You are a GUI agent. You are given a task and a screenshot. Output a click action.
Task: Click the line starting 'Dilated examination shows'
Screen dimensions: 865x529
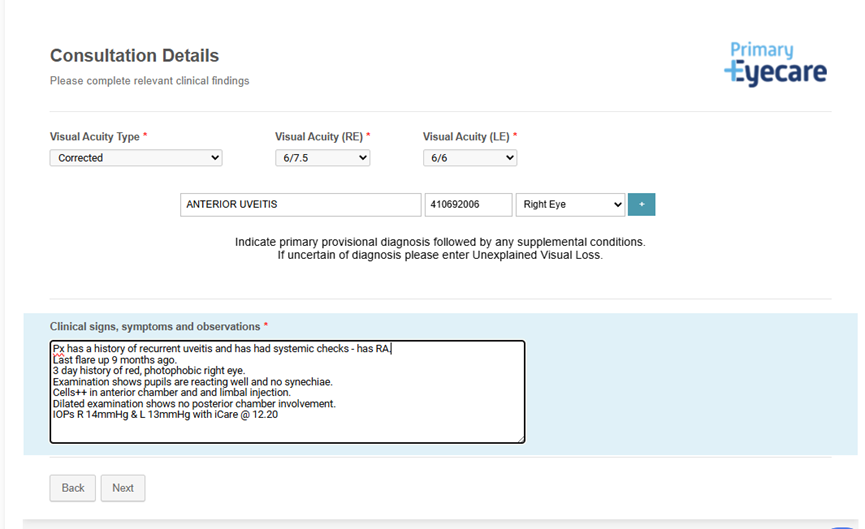point(194,404)
